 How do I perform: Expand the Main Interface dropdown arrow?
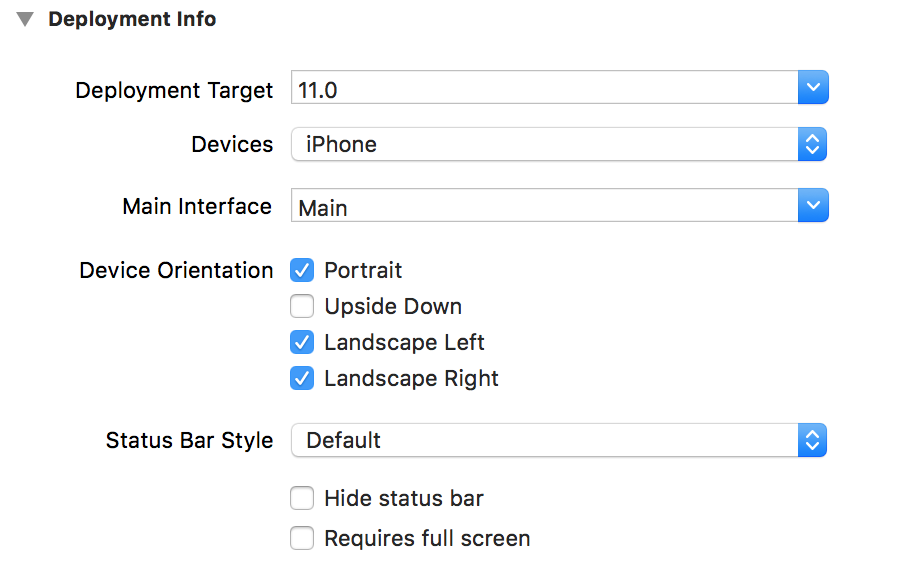point(813,206)
